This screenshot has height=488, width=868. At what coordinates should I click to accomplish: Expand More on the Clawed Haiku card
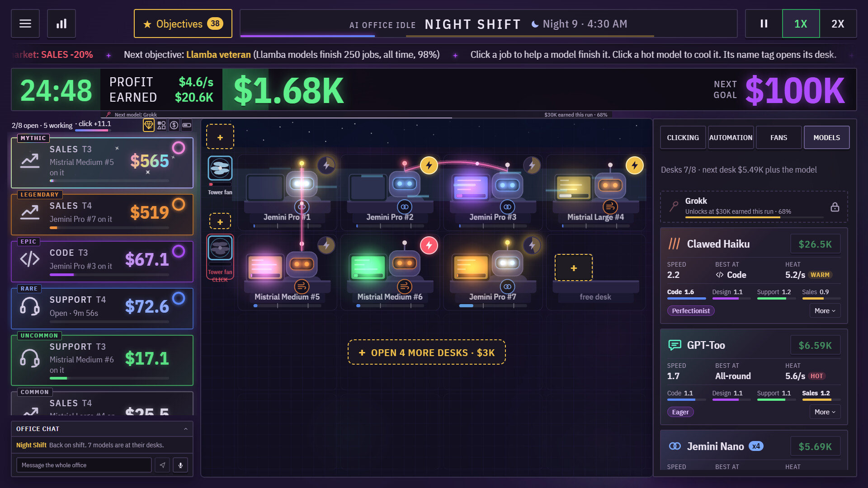point(825,311)
